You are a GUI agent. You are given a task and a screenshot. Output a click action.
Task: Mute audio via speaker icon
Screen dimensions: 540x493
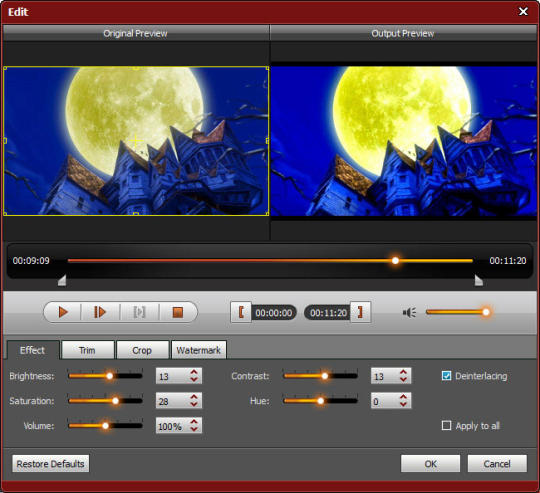409,313
